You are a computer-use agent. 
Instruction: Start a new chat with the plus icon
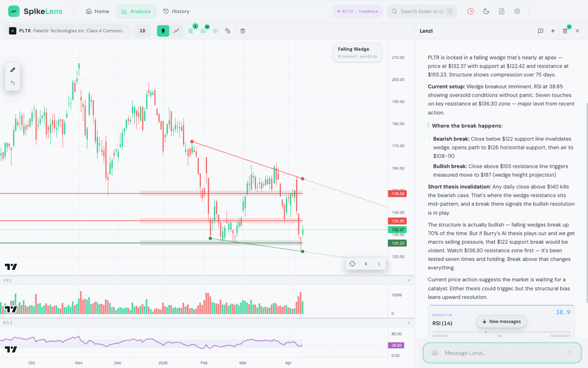552,31
